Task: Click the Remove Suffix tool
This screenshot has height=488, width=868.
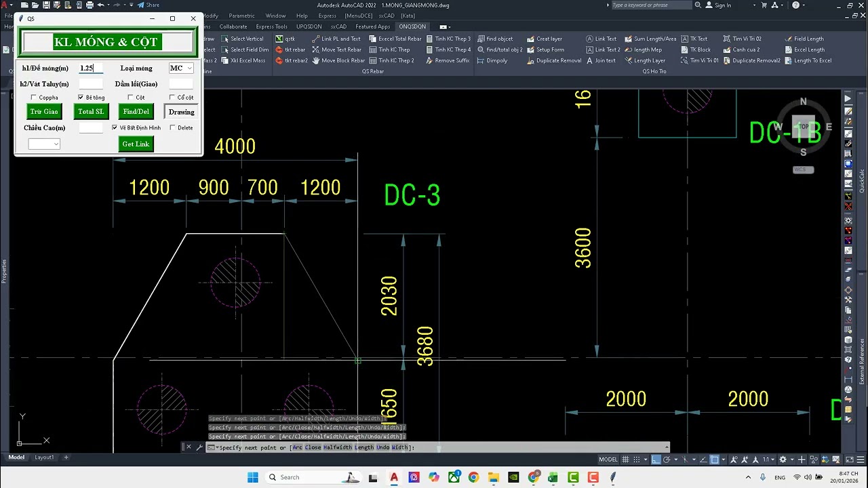Action: 448,60
